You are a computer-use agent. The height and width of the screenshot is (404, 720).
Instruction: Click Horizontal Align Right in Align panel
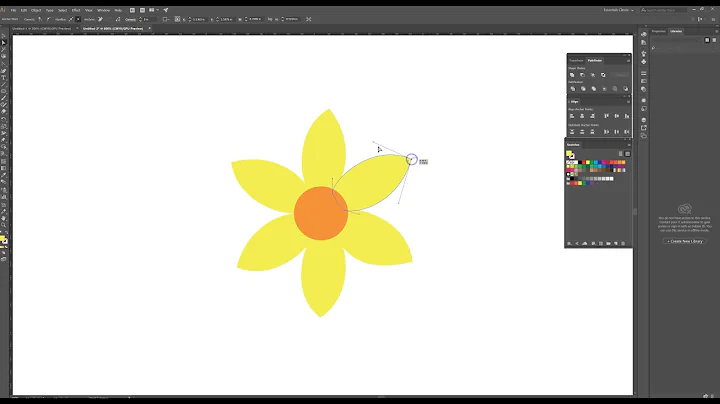(x=592, y=116)
